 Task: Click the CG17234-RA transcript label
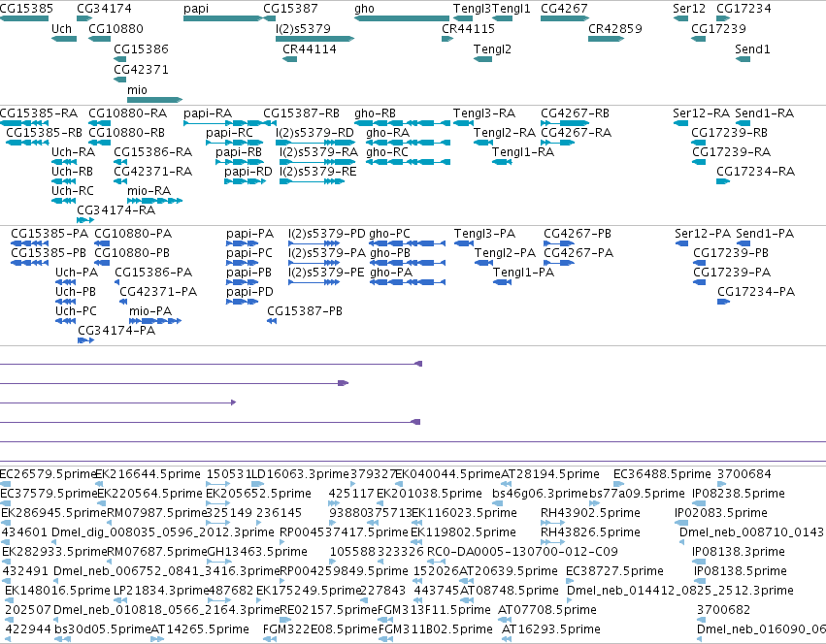pos(756,172)
